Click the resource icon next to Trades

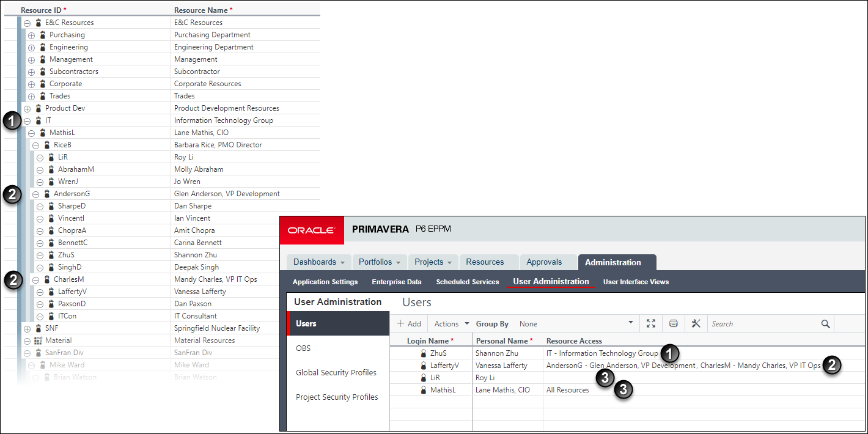tap(43, 96)
